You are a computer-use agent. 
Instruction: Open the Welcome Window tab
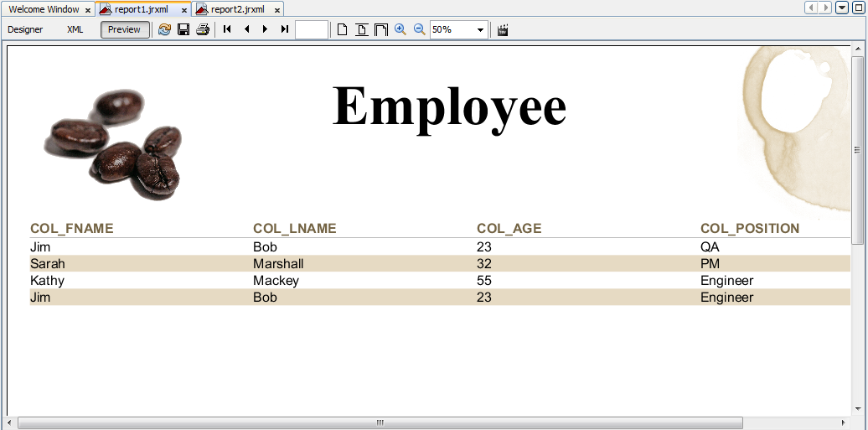44,9
